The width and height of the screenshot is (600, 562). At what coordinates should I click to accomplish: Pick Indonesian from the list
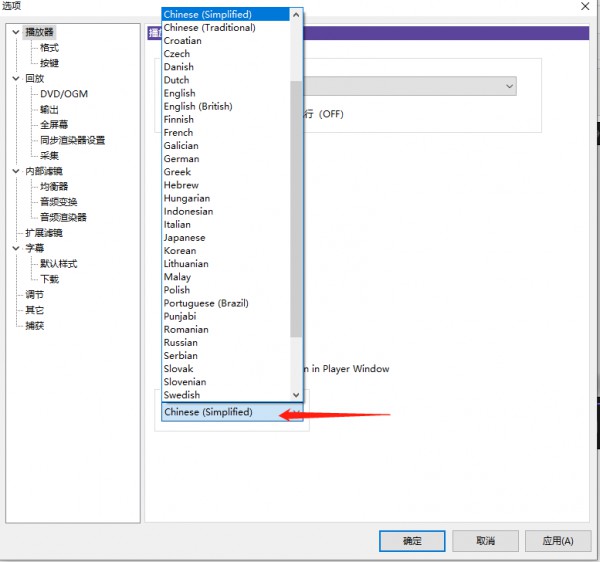pyautogui.click(x=226, y=211)
